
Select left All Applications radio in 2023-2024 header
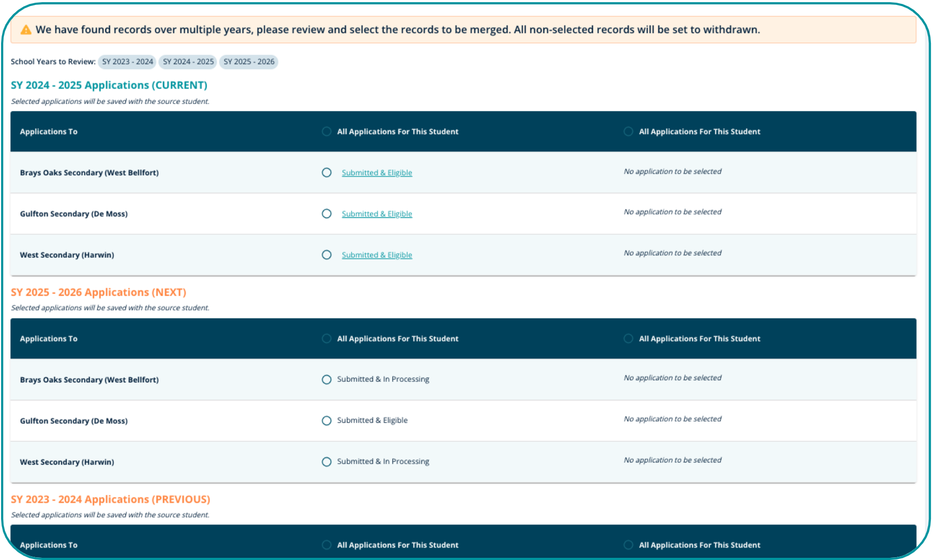[326, 545]
